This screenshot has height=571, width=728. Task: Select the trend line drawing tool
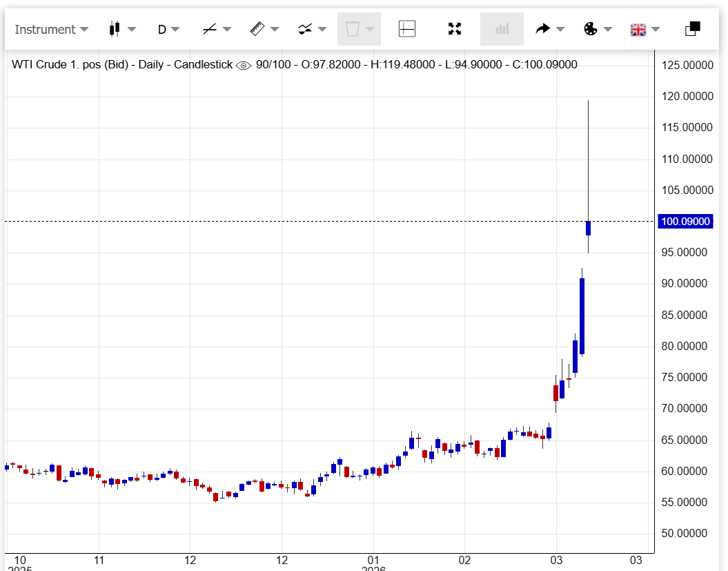point(210,29)
